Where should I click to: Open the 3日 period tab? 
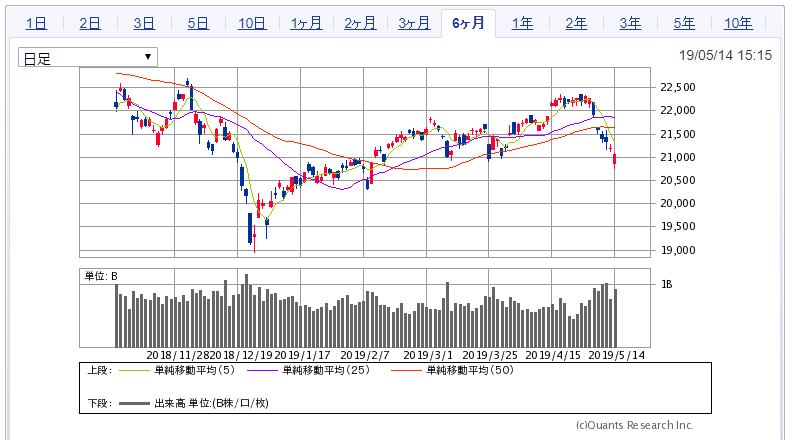143,24
